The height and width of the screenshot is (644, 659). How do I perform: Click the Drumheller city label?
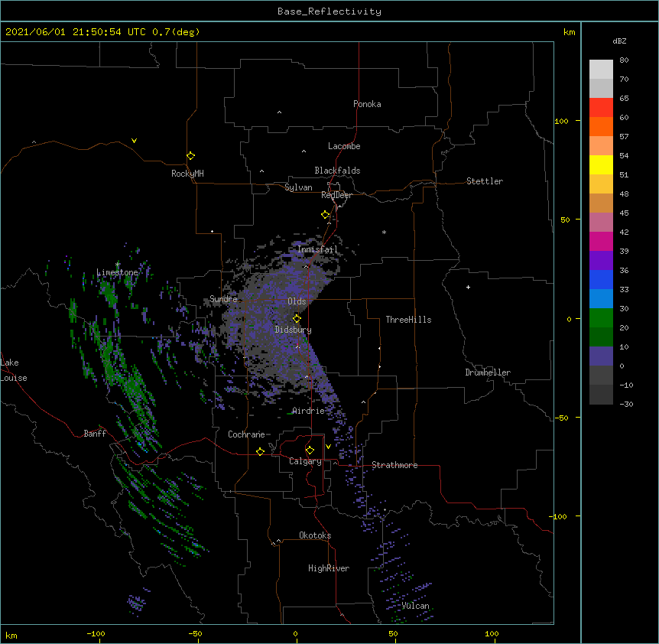488,372
